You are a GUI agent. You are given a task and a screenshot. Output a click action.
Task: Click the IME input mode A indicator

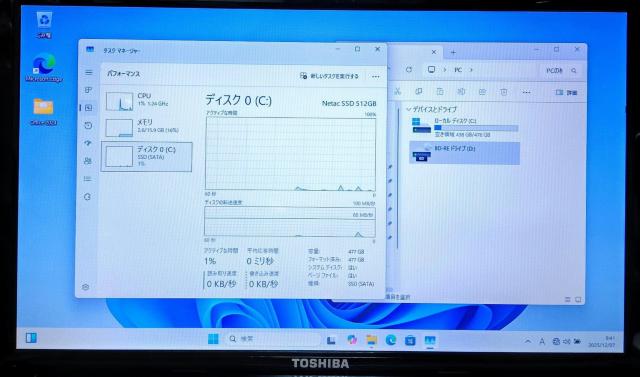click(542, 342)
